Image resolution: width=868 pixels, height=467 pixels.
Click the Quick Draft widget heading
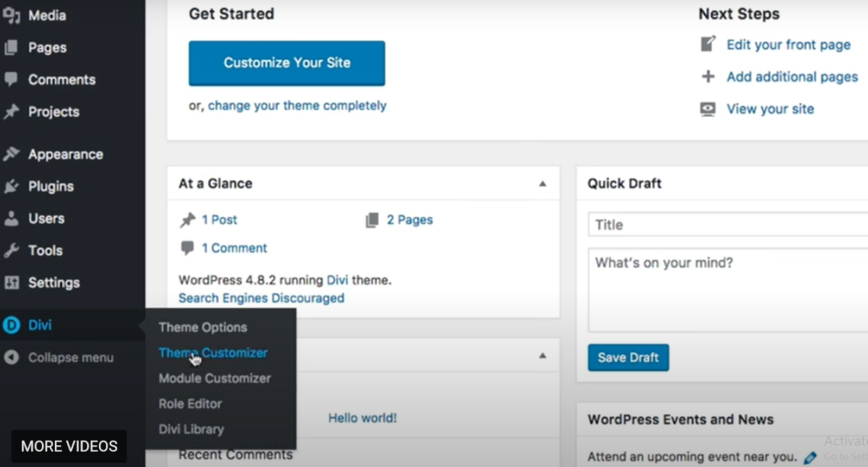tap(624, 184)
